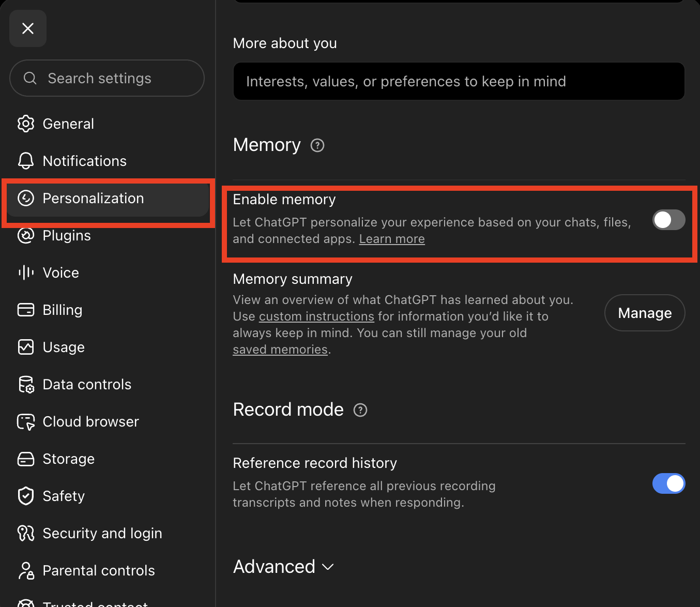Open the Memory help question mark
The height and width of the screenshot is (607, 700).
click(317, 145)
